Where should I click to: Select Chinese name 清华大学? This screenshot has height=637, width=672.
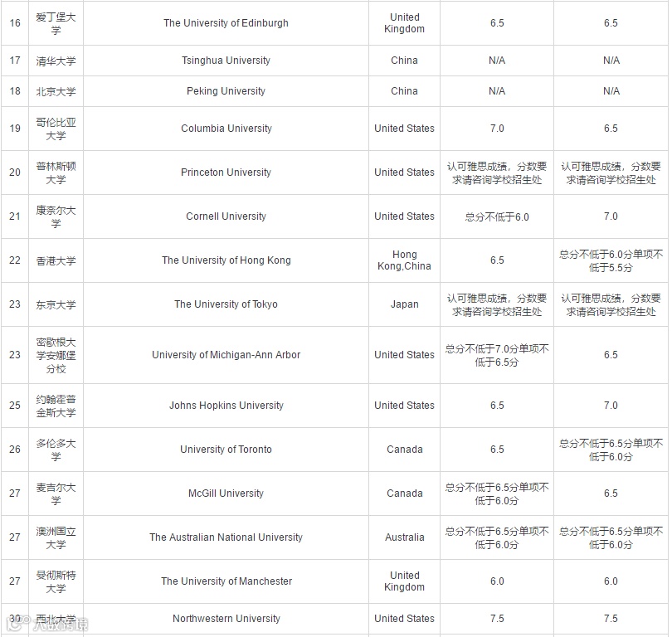coord(56,61)
